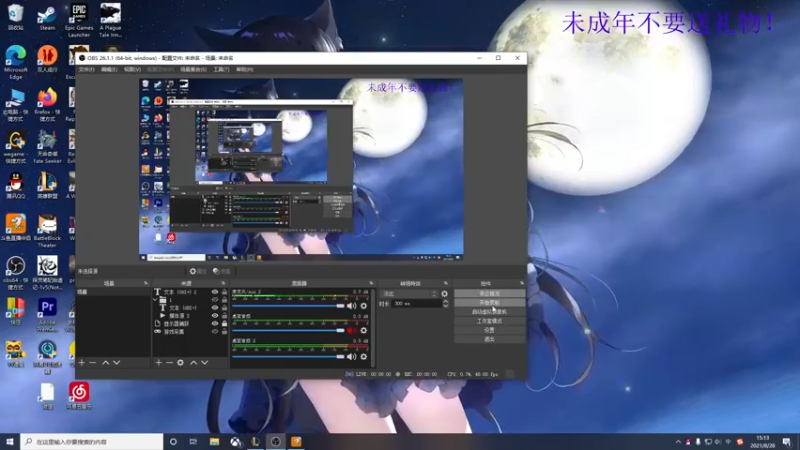Open the File (文件) menu in OBS
Image resolution: width=800 pixels, height=450 pixels.
pyautogui.click(x=86, y=69)
